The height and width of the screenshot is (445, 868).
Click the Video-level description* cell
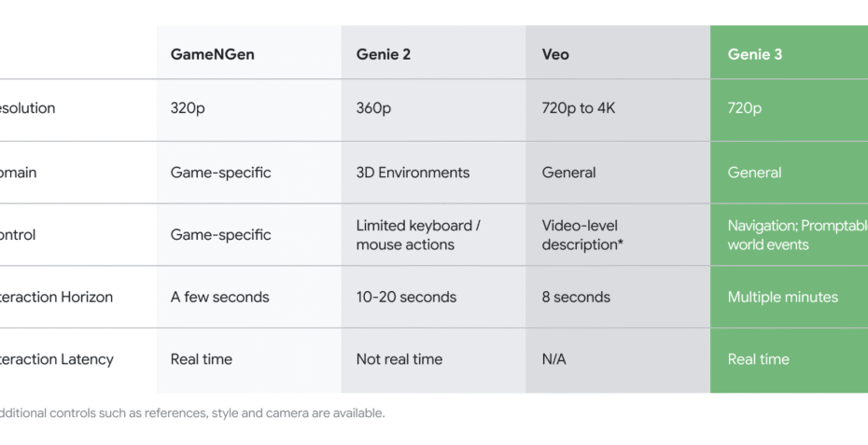point(618,235)
